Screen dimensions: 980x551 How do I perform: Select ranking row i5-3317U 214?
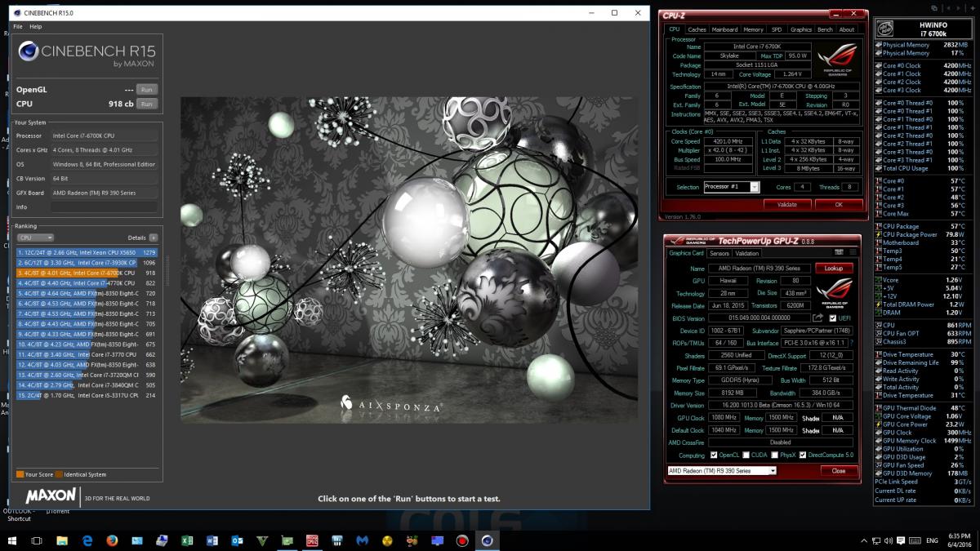coord(87,395)
